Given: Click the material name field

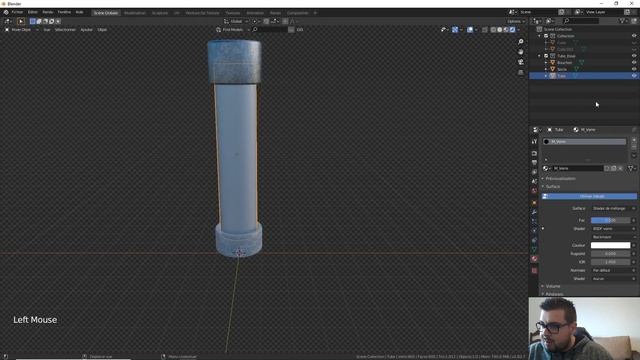Looking at the screenshot, I should [x=577, y=169].
